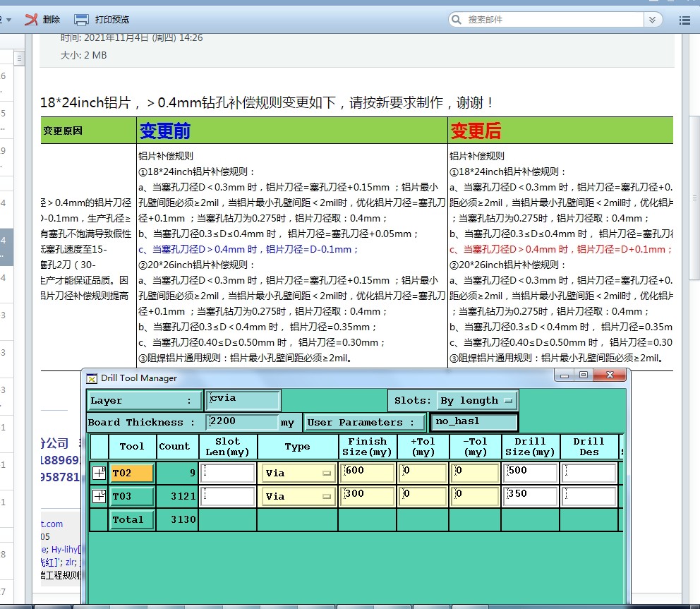Open the toolbar dropdown arrow left of 删除
Screen dimensions: 700x609
8,20
